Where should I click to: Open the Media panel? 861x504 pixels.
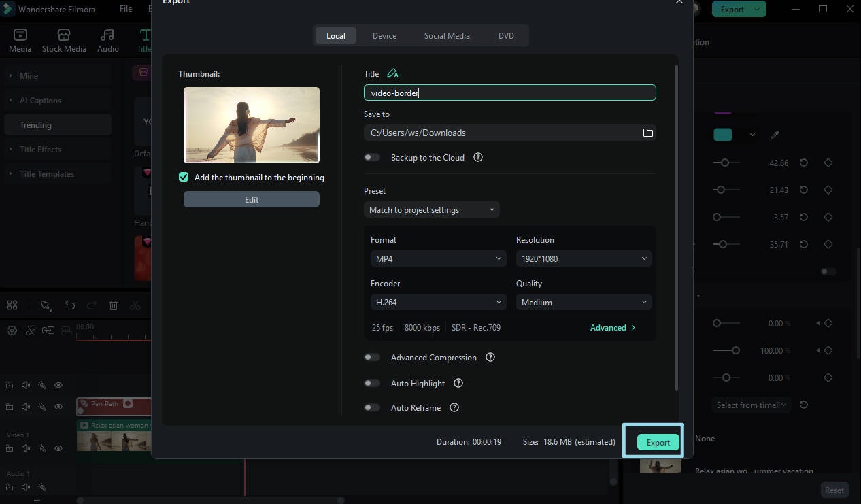tap(20, 39)
